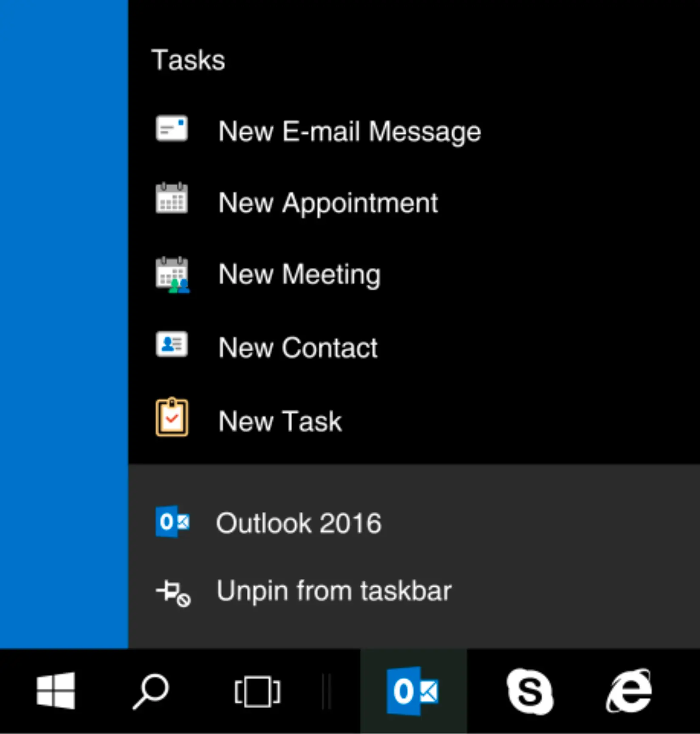
Task: Choose New Appointment from the Tasks list
Action: [327, 203]
